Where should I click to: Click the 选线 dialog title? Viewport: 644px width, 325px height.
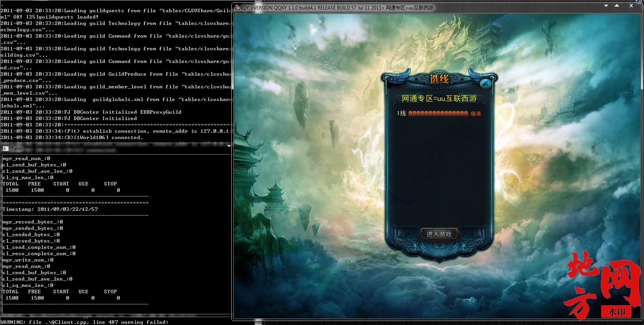439,79
